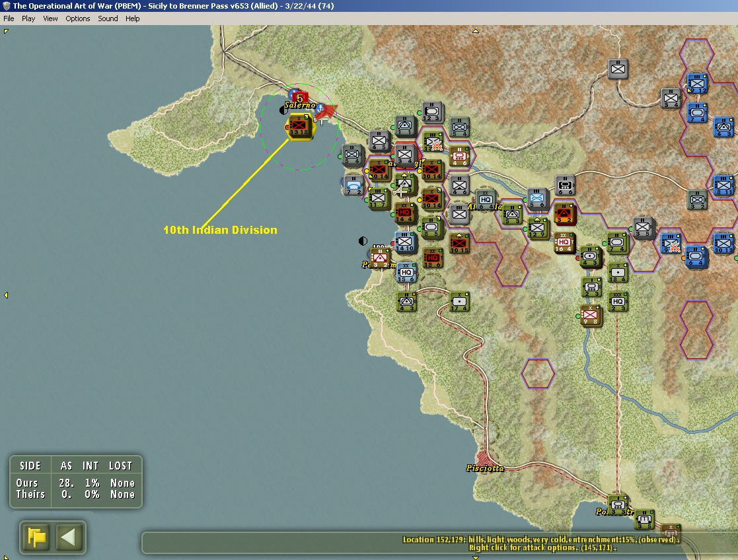Select the grey infantry unit 3-5
Screen dimensions: 738x560
643,228
